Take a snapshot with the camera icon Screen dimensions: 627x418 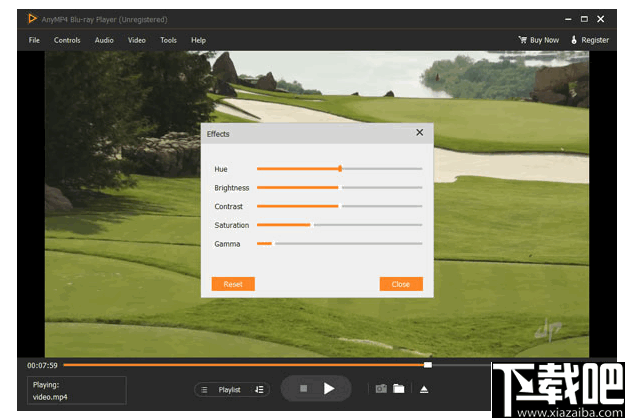coord(380,389)
